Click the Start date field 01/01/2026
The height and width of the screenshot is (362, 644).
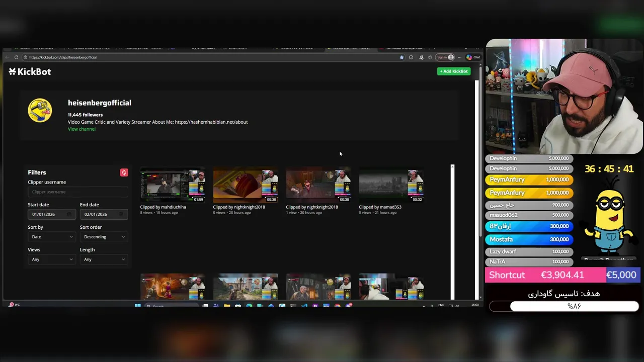point(52,214)
